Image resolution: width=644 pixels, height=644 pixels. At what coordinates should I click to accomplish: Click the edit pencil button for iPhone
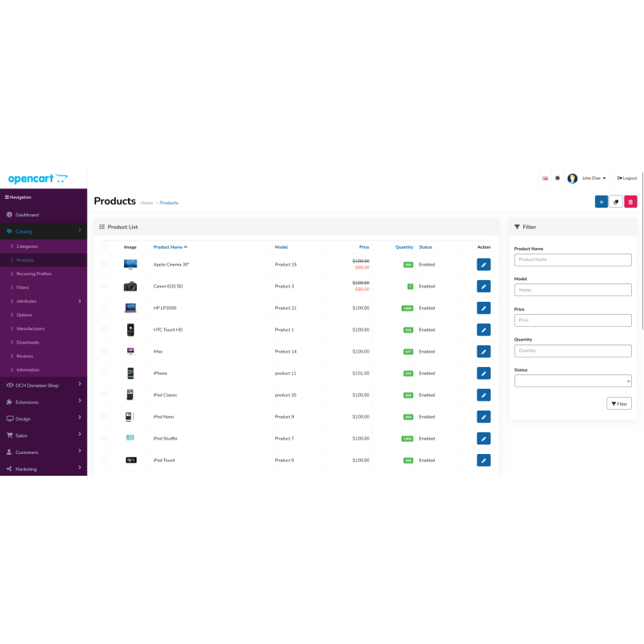(483, 373)
